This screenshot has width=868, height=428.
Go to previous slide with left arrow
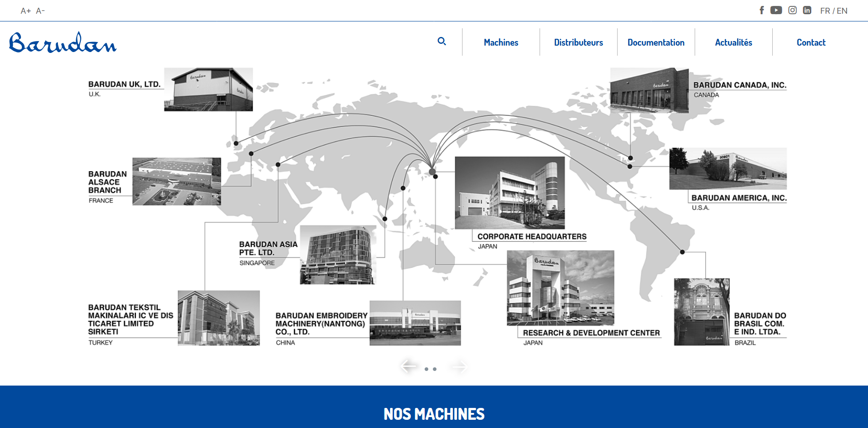(409, 366)
